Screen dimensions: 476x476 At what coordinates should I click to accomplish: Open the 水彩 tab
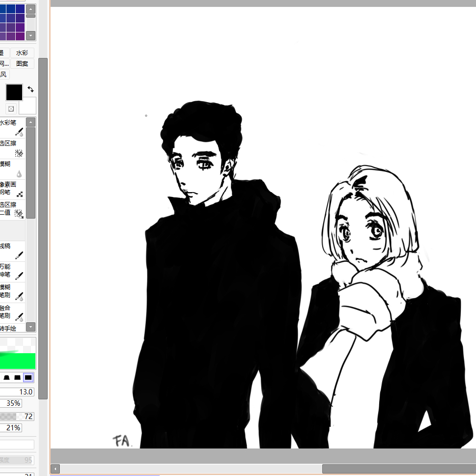coord(22,53)
